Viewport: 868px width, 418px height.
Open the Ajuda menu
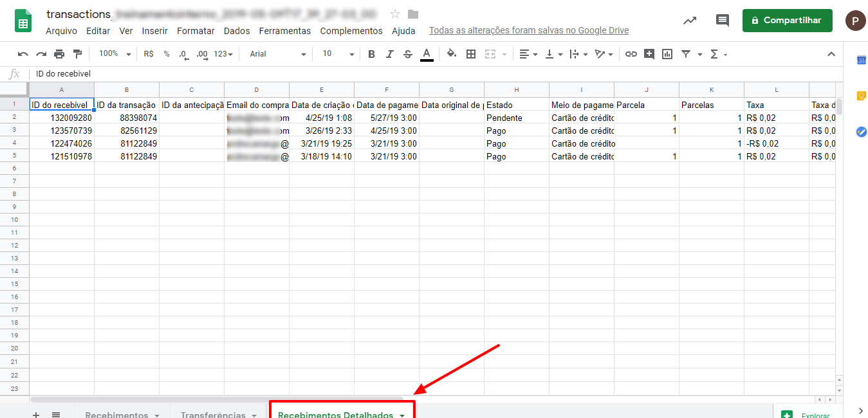[x=403, y=31]
